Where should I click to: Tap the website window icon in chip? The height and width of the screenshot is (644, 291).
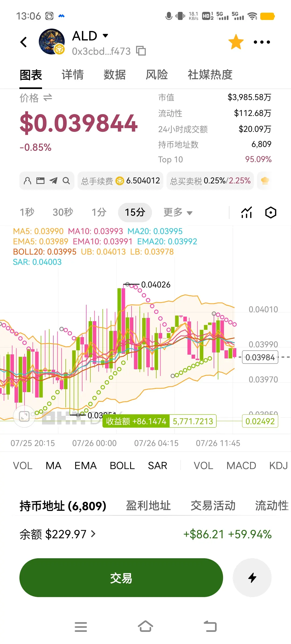click(40, 181)
